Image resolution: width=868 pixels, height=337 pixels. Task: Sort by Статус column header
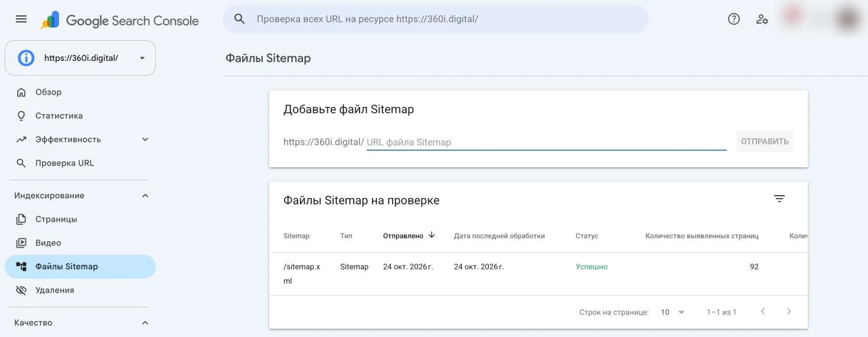tap(587, 236)
